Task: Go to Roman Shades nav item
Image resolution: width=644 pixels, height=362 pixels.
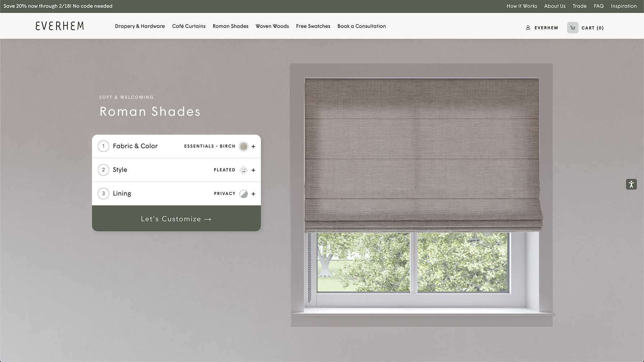Action: coord(230,26)
